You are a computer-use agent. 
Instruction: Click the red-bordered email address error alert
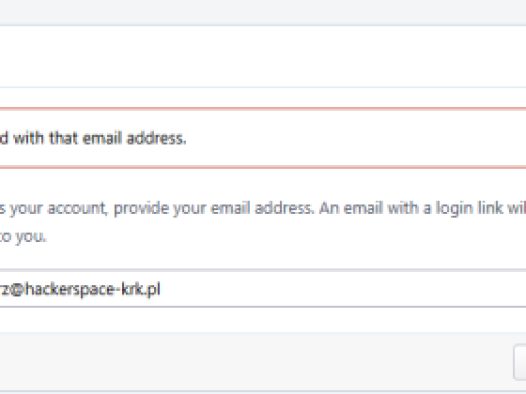(263, 138)
